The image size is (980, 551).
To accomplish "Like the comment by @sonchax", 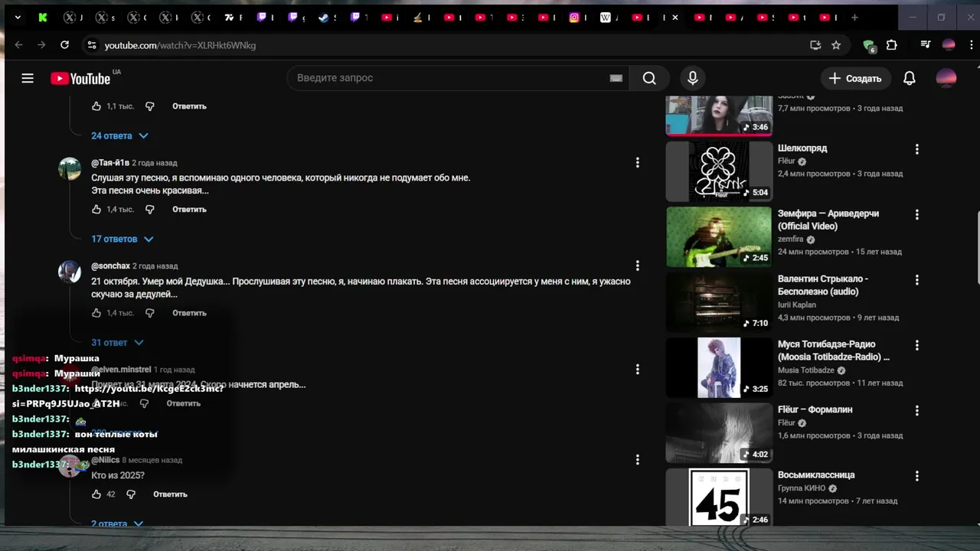I will [96, 312].
